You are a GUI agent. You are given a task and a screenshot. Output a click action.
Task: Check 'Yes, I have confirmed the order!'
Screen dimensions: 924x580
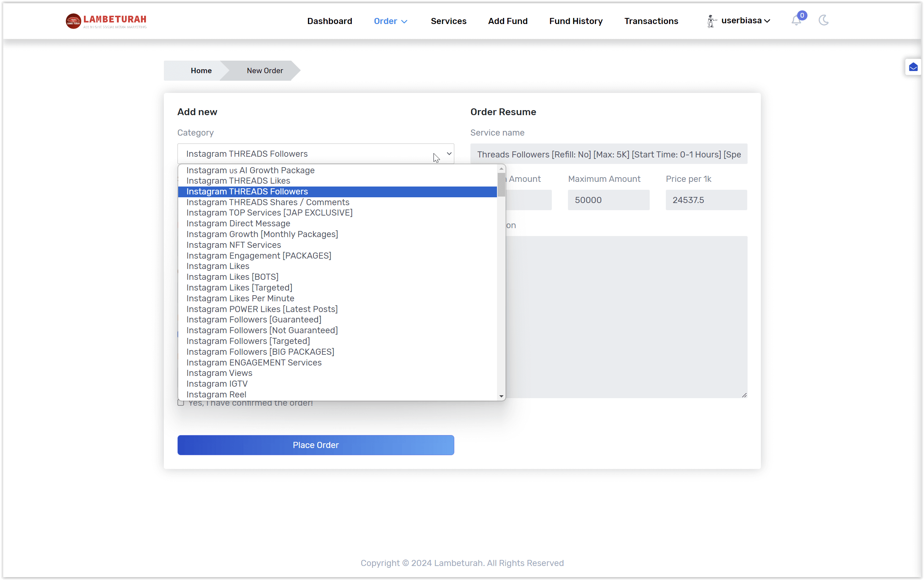coord(181,402)
